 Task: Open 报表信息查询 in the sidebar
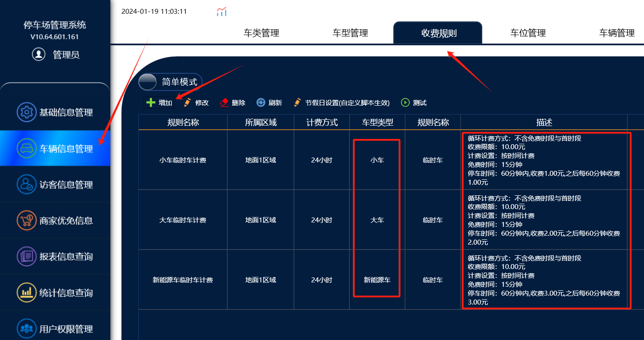click(55, 256)
